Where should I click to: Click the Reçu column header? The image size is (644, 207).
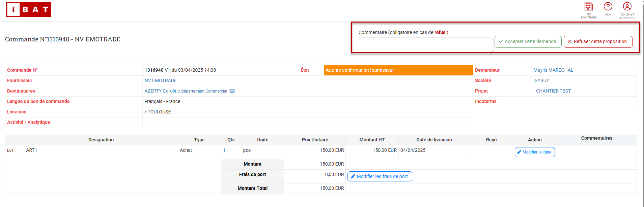click(491, 140)
